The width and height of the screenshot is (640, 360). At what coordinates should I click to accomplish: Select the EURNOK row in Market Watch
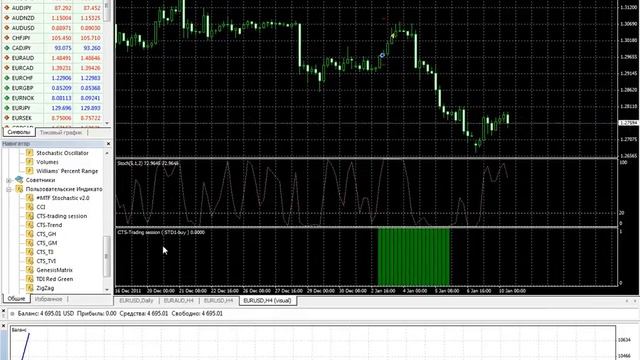pyautogui.click(x=53, y=98)
